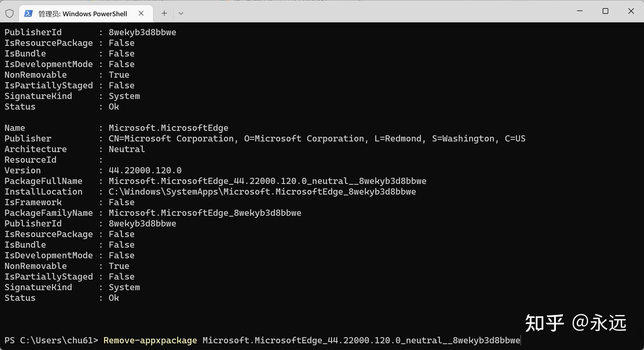Click the package name argument after Remove-appxpackage
Viewport: 644px width, 350px height.
361,341
